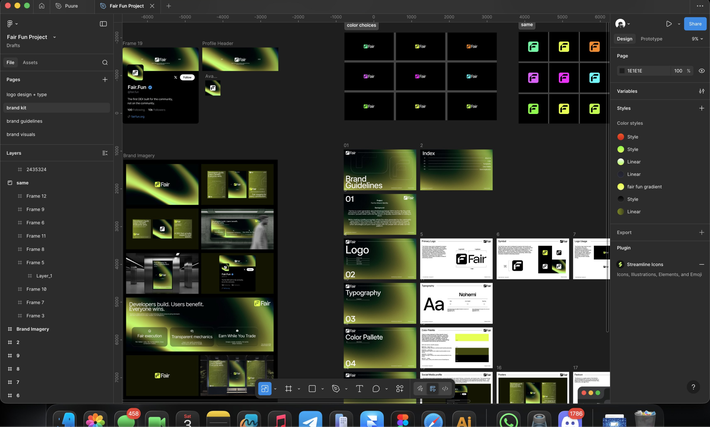Add a new page with plus icon
This screenshot has width=710, height=427.
(x=105, y=79)
